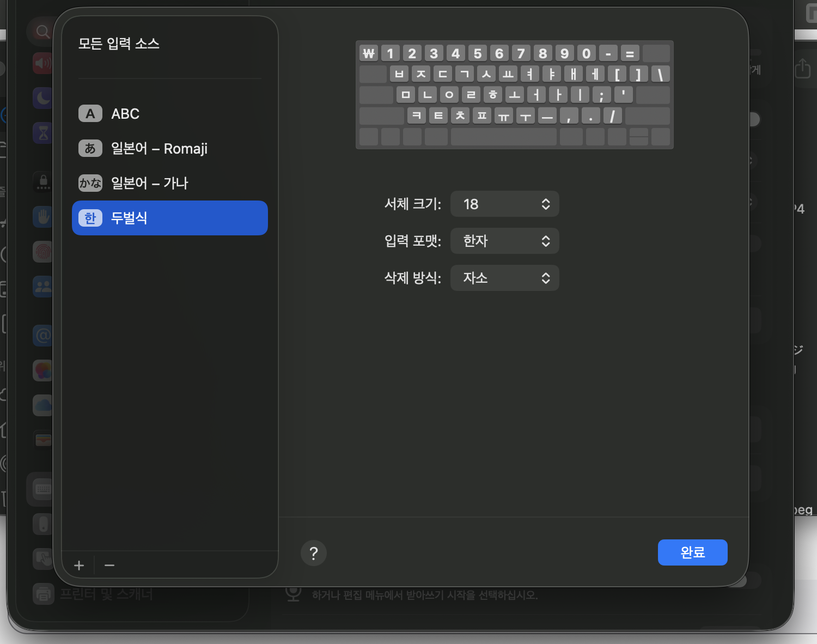
Task: Click the microphone icon below the dialog
Action: [294, 593]
